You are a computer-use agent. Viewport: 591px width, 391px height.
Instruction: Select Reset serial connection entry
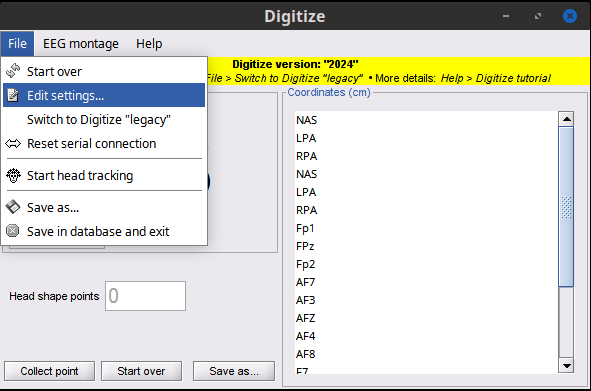(104, 144)
